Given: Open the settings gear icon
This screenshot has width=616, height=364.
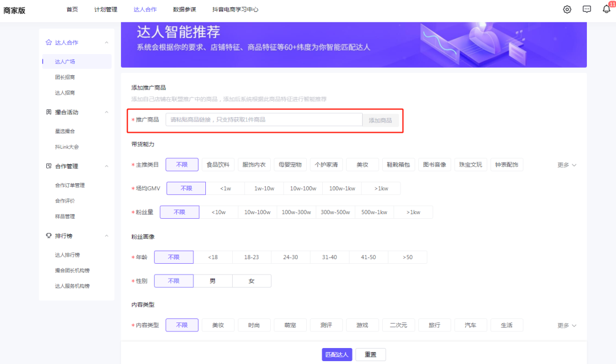Looking at the screenshot, I should [x=567, y=10].
